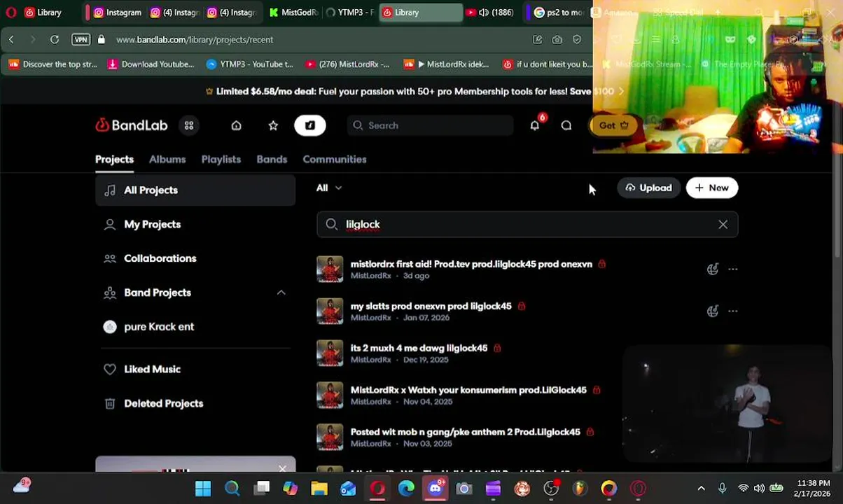Open Microsoft Edge from taskbar
The image size is (843, 504).
pyautogui.click(x=406, y=488)
